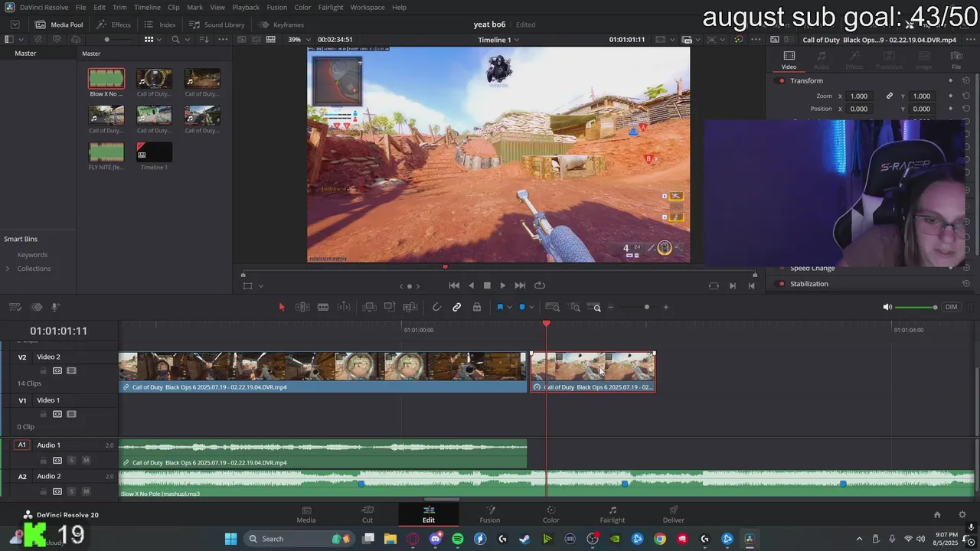The image size is (980, 551).
Task: Open Spotify from the Windows taskbar
Action: coord(458,539)
